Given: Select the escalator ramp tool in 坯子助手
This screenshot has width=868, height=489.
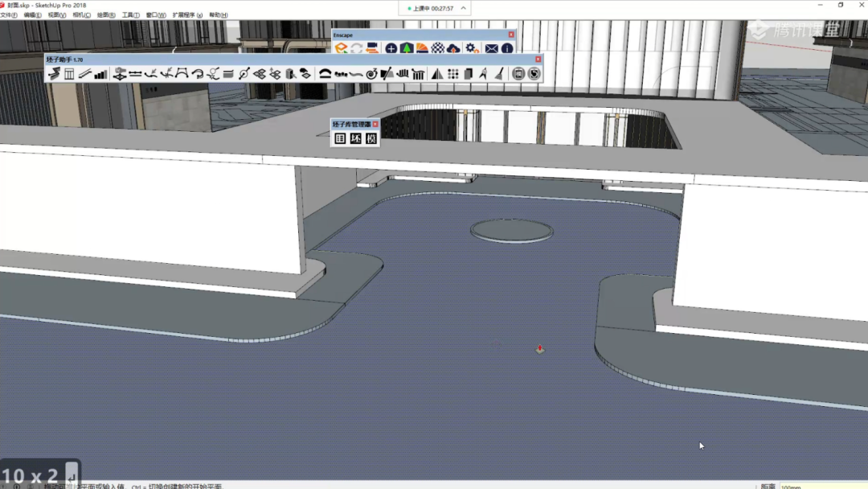Looking at the screenshot, I should click(84, 74).
